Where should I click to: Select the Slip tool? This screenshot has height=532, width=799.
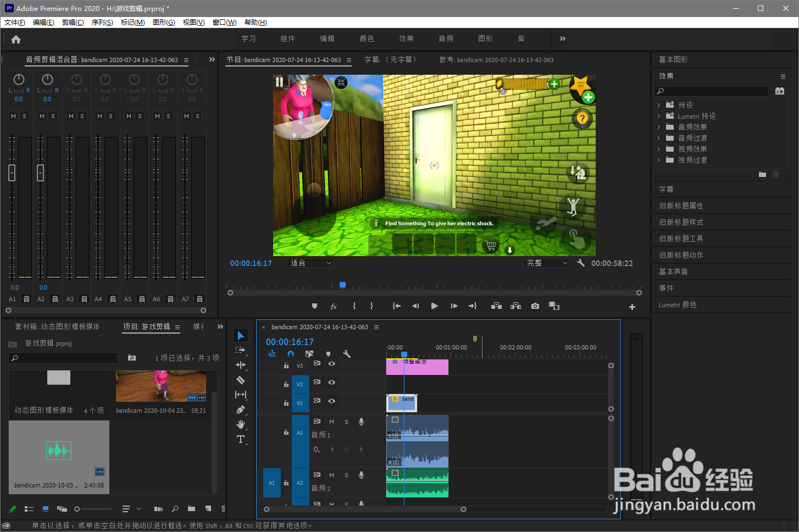click(241, 395)
